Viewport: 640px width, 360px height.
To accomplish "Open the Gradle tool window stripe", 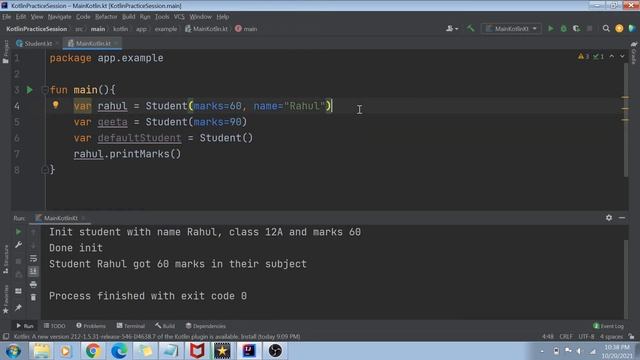I will (633, 52).
